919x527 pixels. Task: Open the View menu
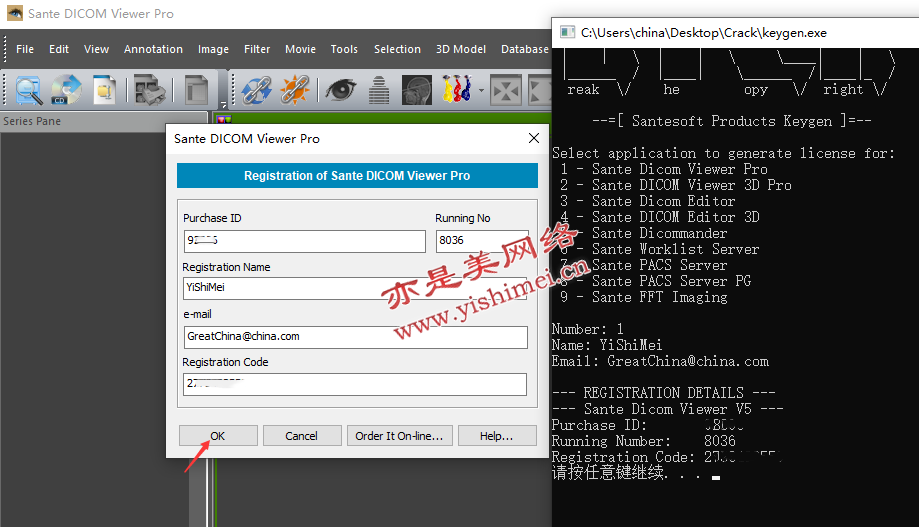(96, 49)
